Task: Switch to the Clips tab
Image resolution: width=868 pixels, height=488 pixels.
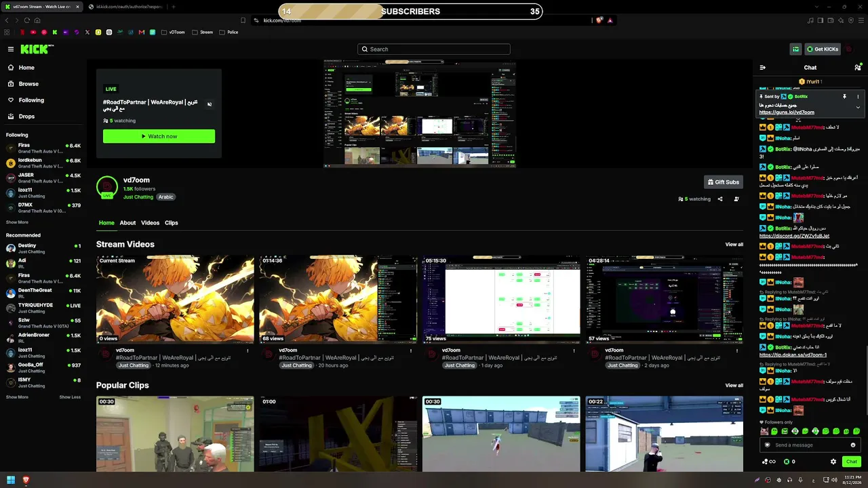Action: pyautogui.click(x=172, y=223)
